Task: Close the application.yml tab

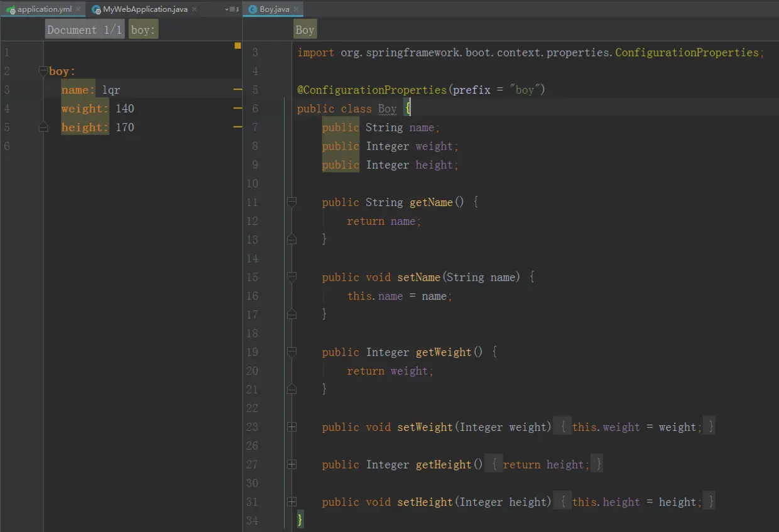Action: click(x=79, y=9)
